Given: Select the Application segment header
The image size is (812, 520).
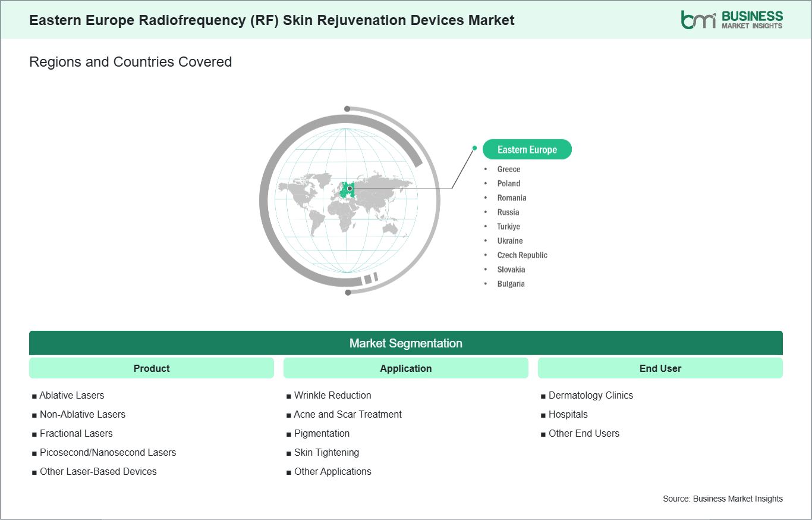Looking at the screenshot, I should [x=406, y=368].
